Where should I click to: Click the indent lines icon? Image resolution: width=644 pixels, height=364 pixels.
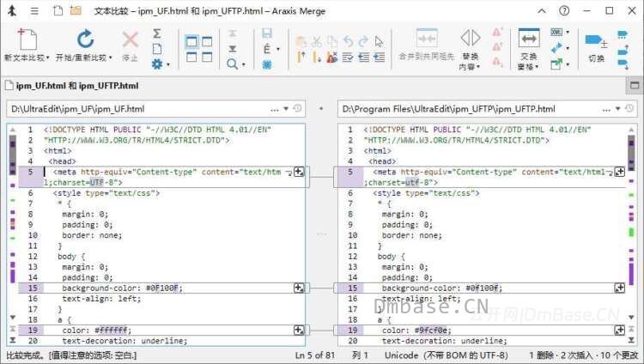tap(379, 58)
